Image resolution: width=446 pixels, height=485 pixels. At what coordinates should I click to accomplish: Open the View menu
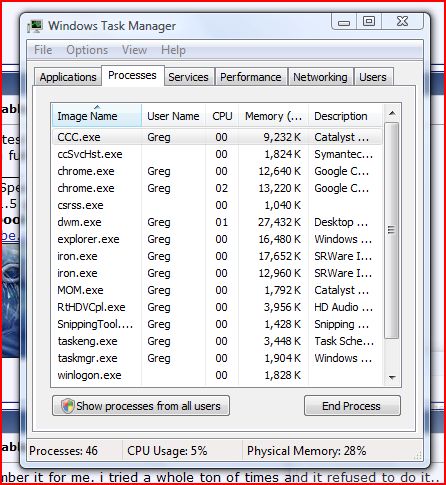(x=134, y=50)
